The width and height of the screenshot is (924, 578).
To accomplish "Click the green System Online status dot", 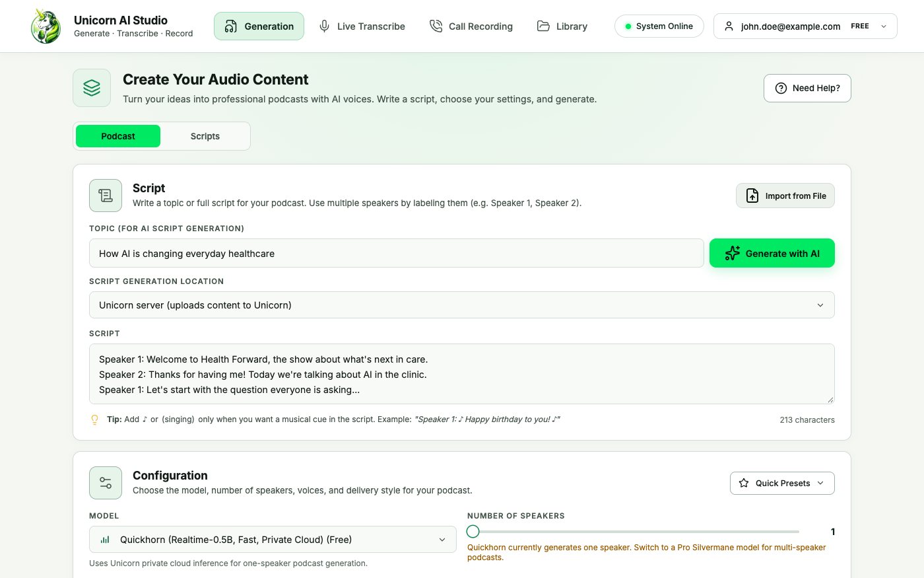I will (x=628, y=26).
